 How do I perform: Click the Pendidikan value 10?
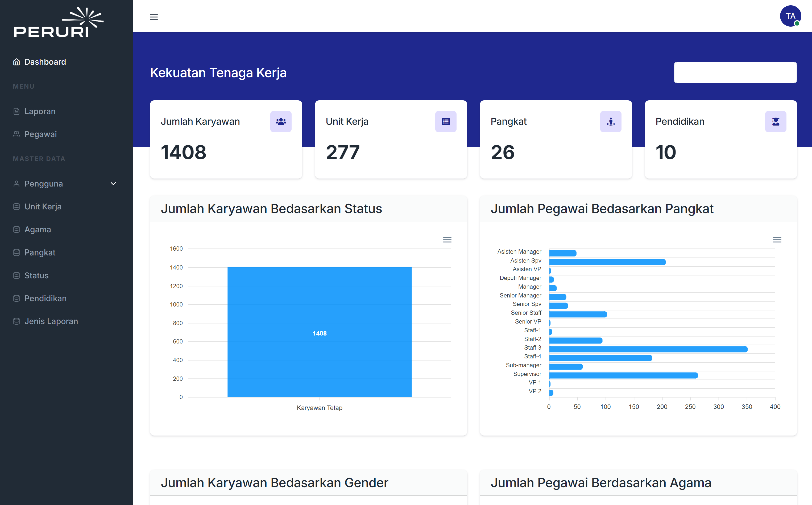(x=666, y=152)
